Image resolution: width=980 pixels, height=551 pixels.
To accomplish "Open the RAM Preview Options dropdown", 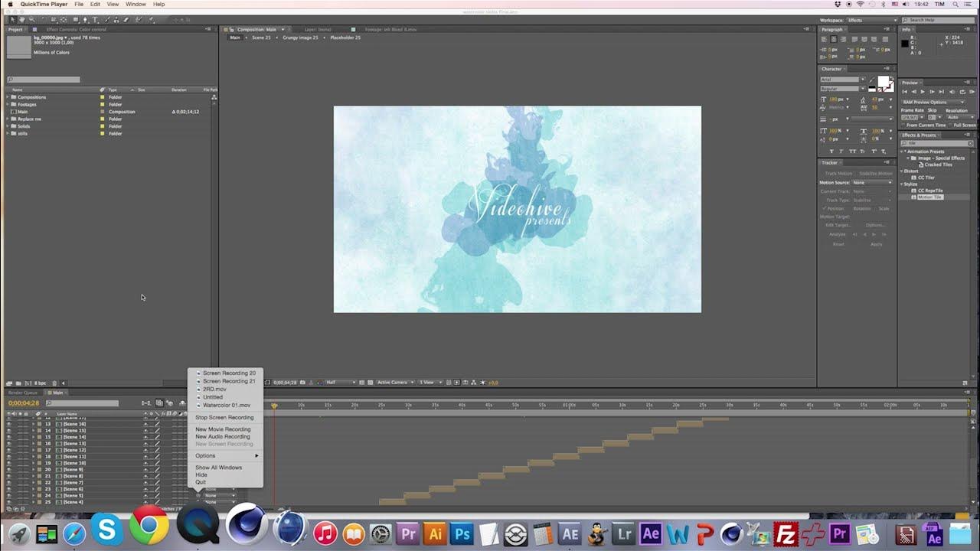I will (x=933, y=102).
